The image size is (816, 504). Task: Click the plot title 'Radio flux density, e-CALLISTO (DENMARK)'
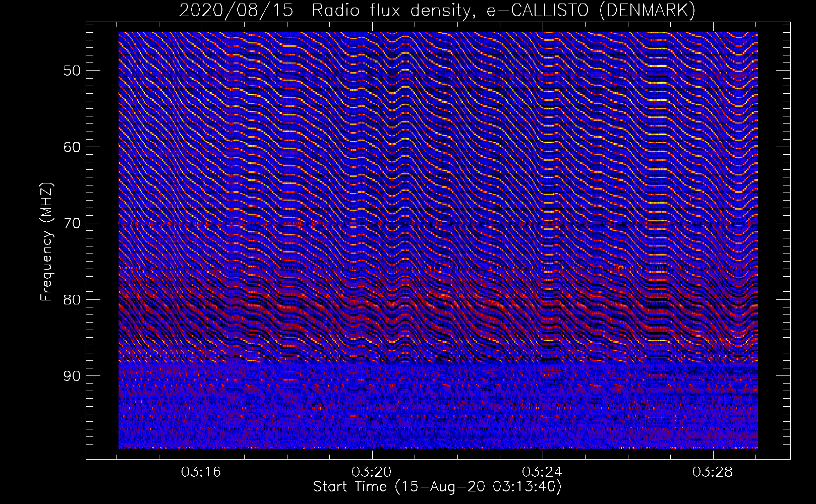[504, 10]
